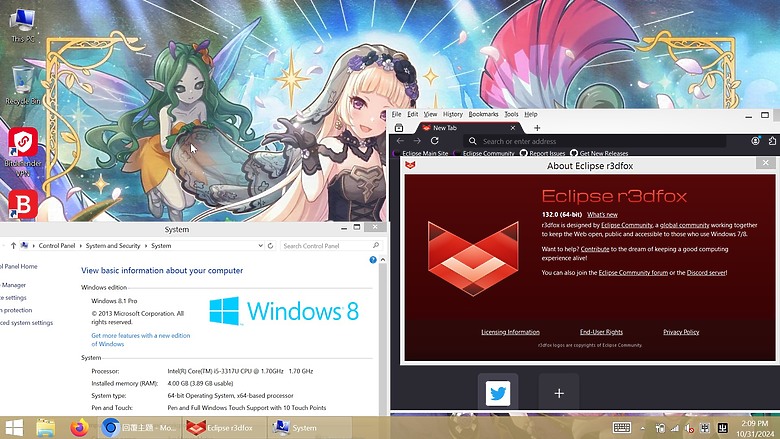Open the volume tray icon
780x439 pixels.
[689, 428]
